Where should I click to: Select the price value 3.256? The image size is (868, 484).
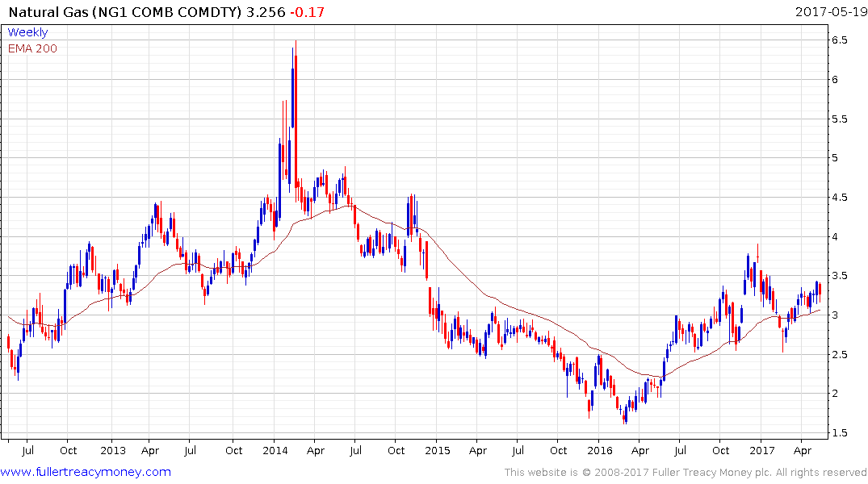coord(266,12)
